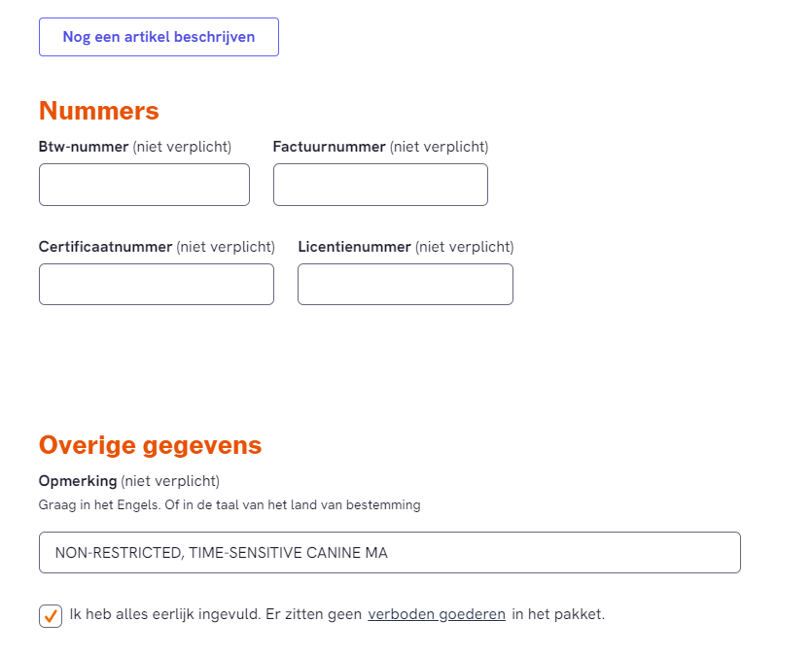The image size is (812, 656).
Task: Click the Opmerking remark text field
Action: 389,552
